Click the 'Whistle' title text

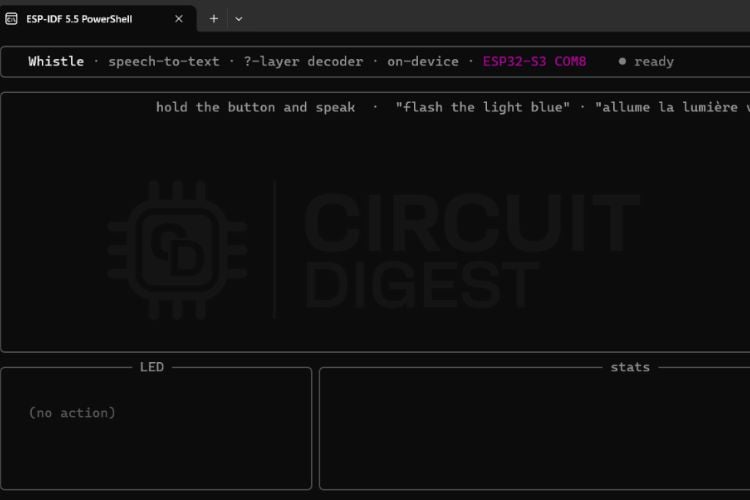point(56,61)
